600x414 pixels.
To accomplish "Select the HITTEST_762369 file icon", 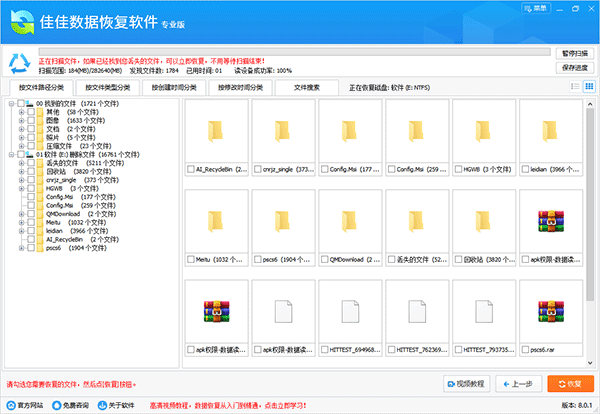I will [417, 311].
